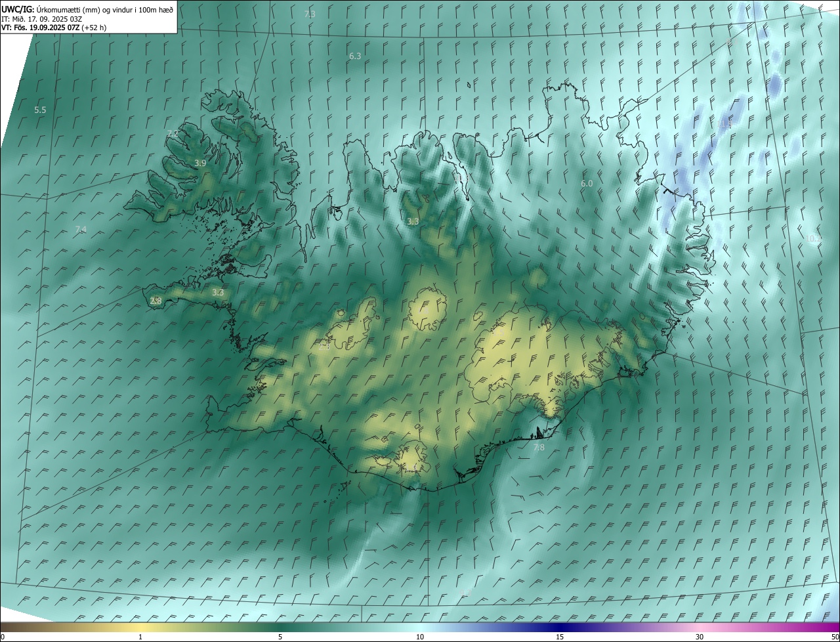
Task: Click the '15' tick on the colour scale
Action: (x=560, y=637)
